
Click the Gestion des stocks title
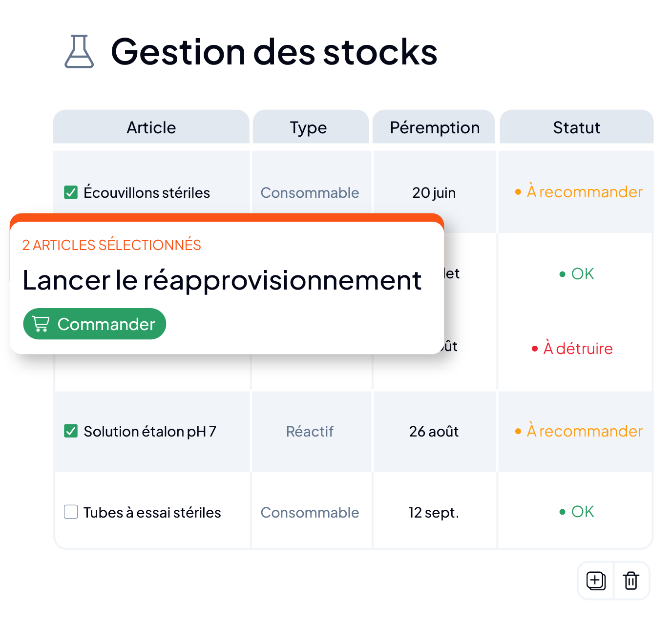pyautogui.click(x=274, y=51)
